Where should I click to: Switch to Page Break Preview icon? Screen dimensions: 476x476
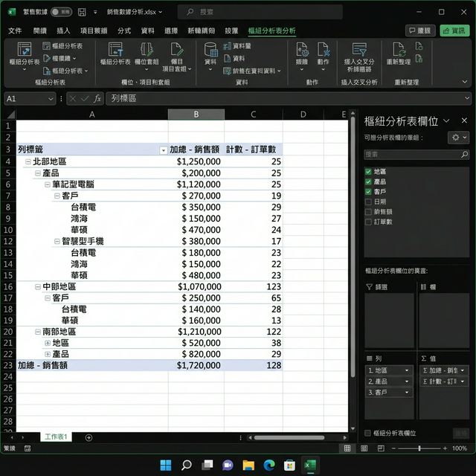[381, 448]
